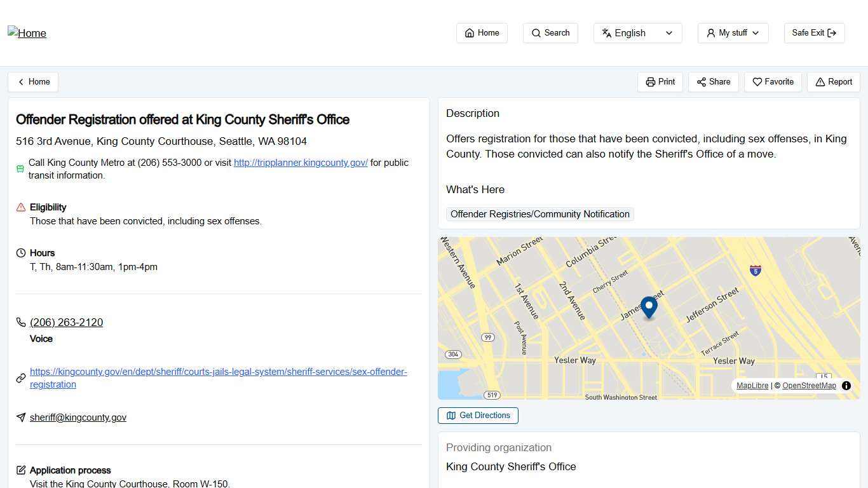Click the Share icon
The height and width of the screenshot is (488, 868).
coord(701,81)
